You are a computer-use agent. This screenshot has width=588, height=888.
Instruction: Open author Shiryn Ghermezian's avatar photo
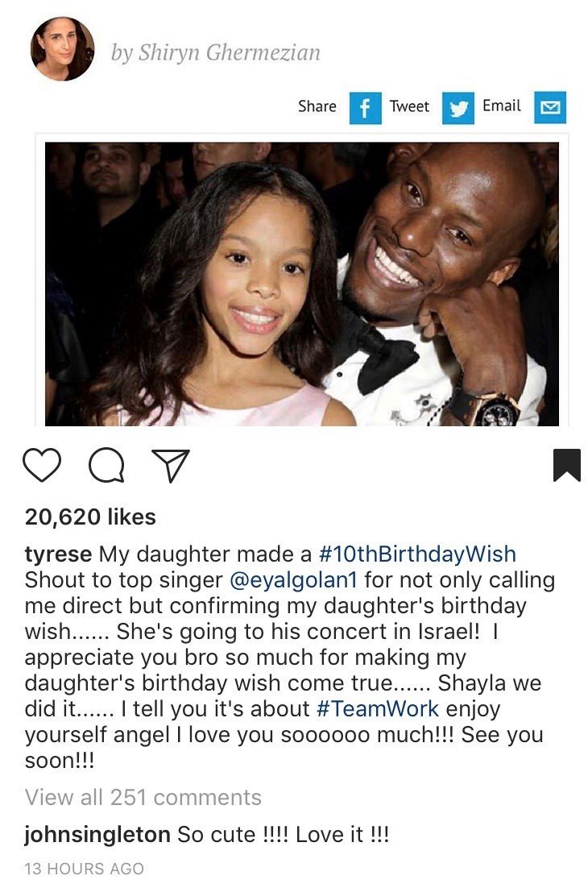[62, 48]
